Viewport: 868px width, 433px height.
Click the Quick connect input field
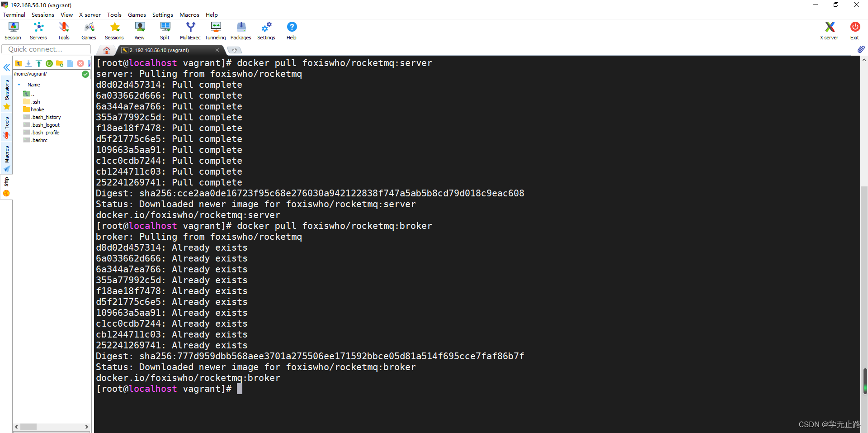[46, 49]
